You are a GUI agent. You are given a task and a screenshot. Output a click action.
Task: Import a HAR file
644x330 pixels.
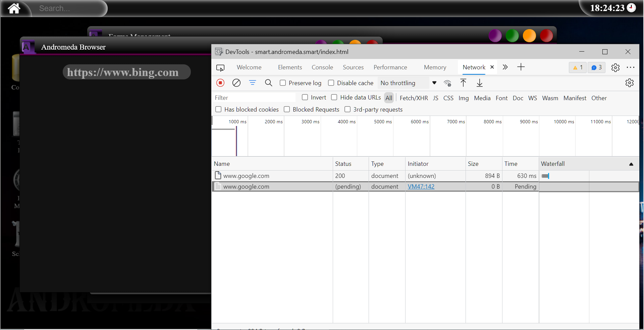pyautogui.click(x=463, y=83)
